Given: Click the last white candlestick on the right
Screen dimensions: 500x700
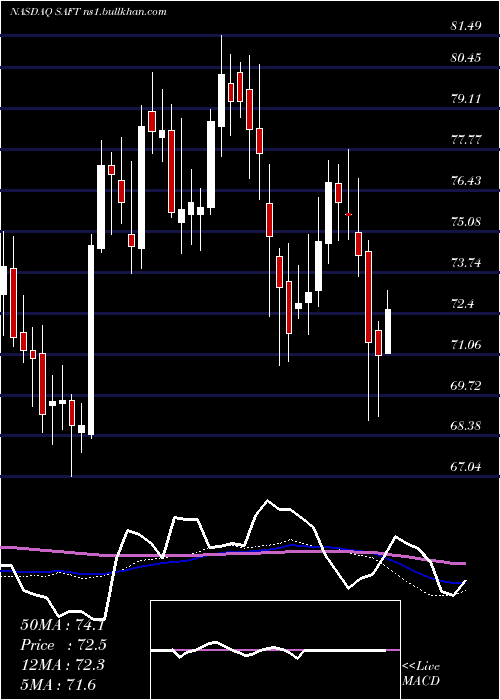Looking at the screenshot, I should click(x=388, y=331).
